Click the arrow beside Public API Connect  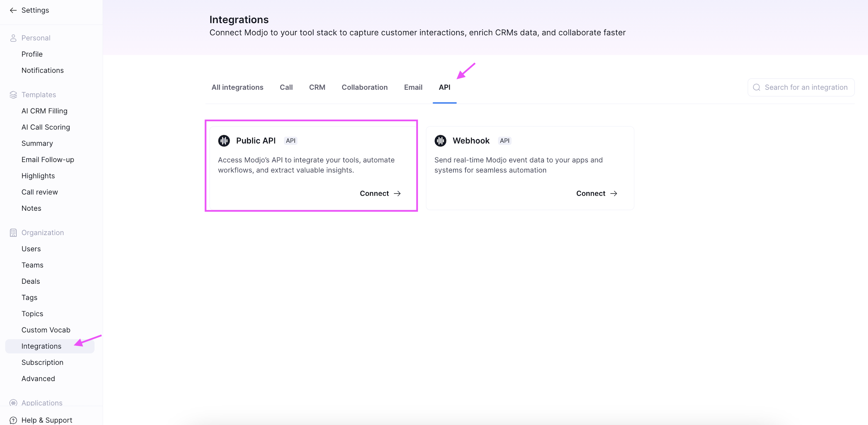(397, 194)
